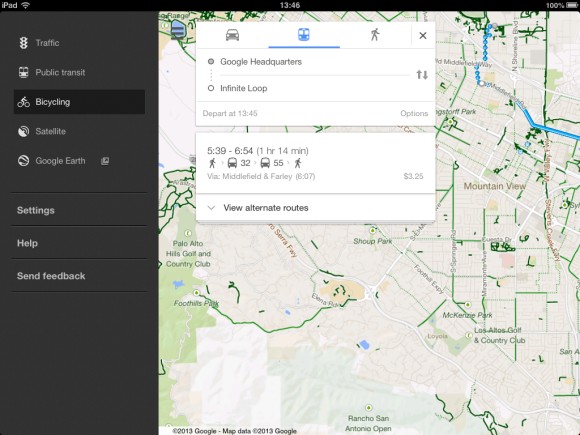Tap McKenzie Park label on map

[468, 315]
